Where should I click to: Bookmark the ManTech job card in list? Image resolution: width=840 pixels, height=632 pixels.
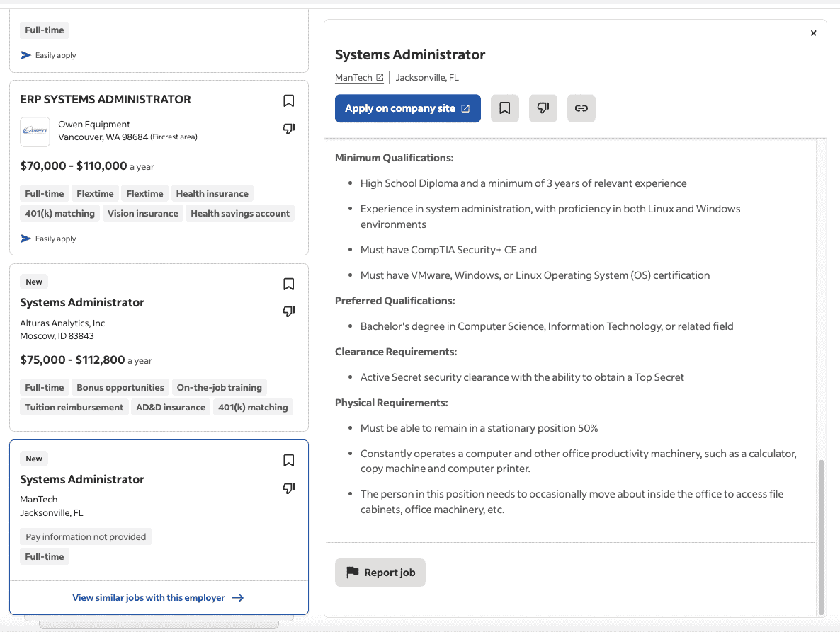[x=289, y=460]
